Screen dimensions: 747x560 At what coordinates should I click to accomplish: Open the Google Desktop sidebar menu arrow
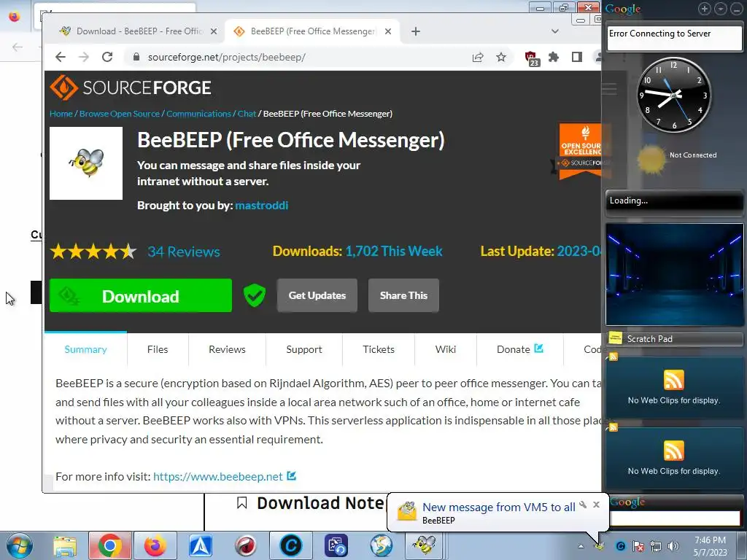click(x=721, y=9)
